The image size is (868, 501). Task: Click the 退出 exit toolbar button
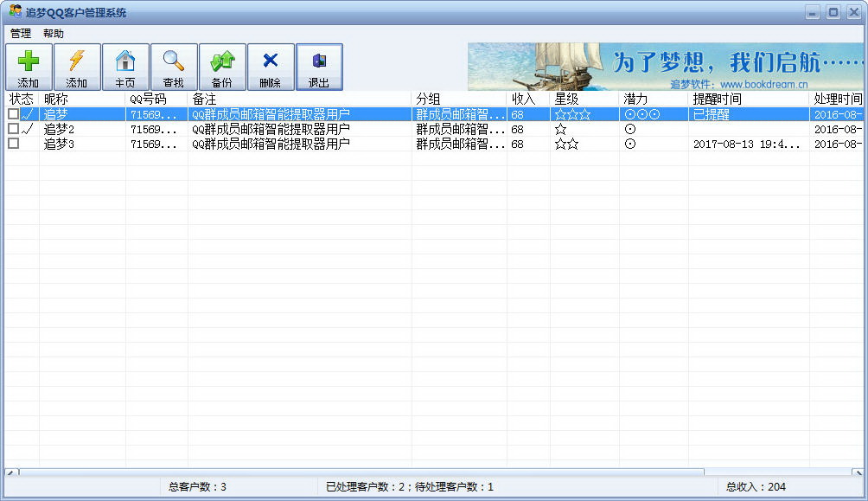319,67
